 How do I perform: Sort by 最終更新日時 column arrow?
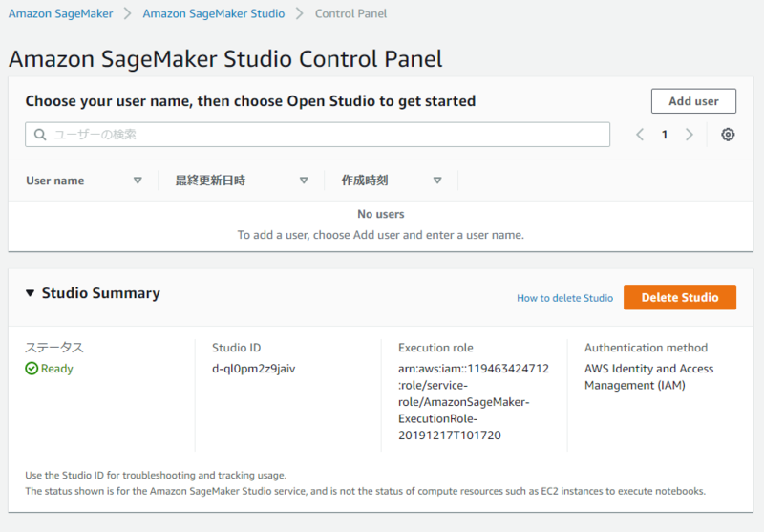pyautogui.click(x=304, y=181)
